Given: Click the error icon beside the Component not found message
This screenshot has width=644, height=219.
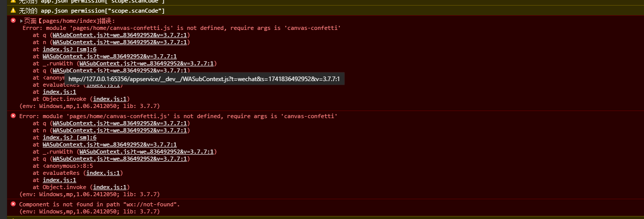Looking at the screenshot, I should 13,204.
